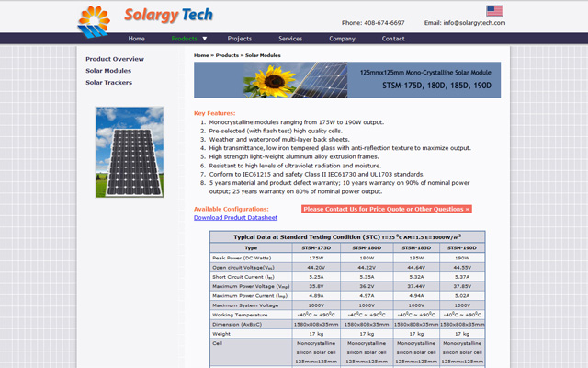
Task: Click the sunflower solar module banner
Action: tap(347, 80)
